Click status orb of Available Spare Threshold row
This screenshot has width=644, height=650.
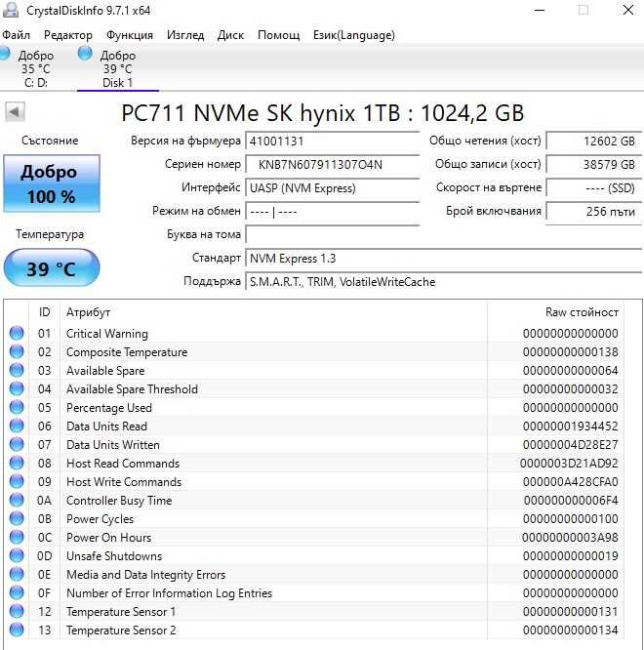[x=17, y=388]
